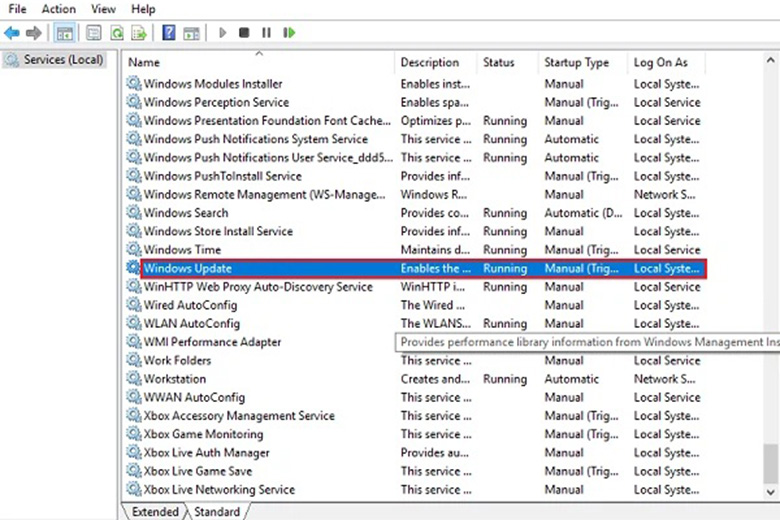Viewport: 780px width, 520px height.
Task: Click the Refresh toolbar icon
Action: (x=117, y=33)
